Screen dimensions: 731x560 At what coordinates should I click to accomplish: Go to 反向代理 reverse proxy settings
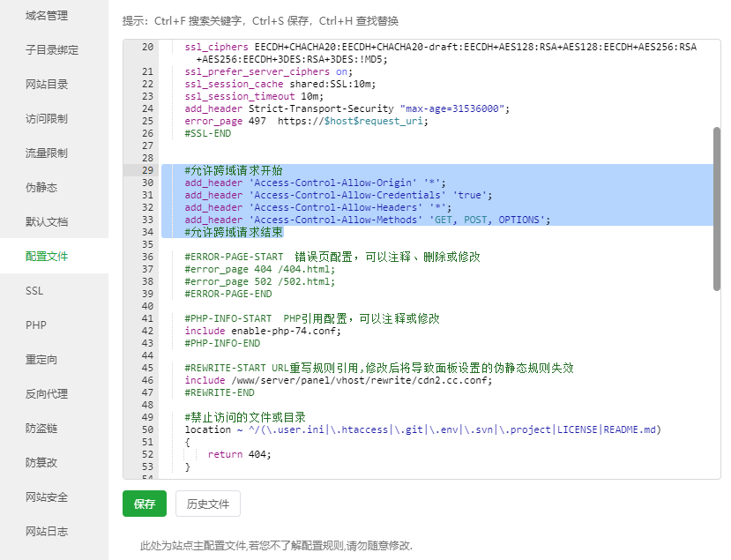[x=48, y=393]
